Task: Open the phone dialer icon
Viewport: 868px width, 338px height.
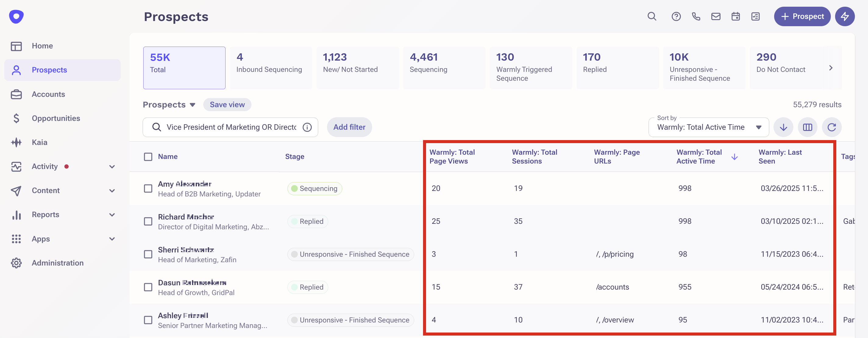Action: click(x=696, y=16)
